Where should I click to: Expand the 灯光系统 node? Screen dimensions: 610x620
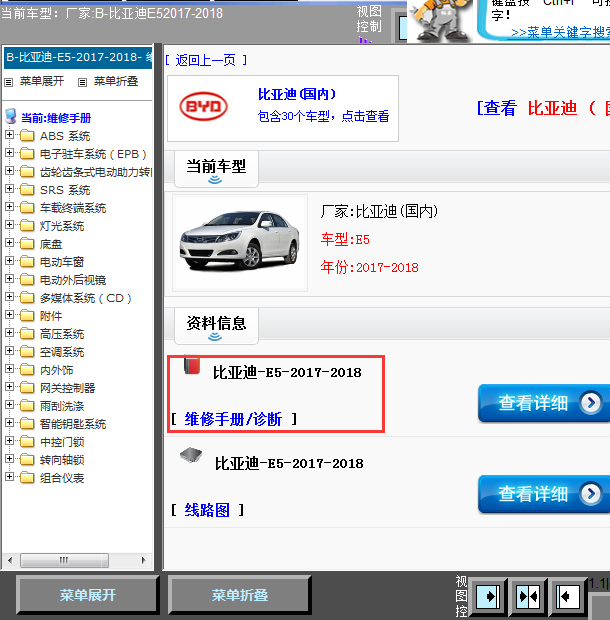point(9,225)
